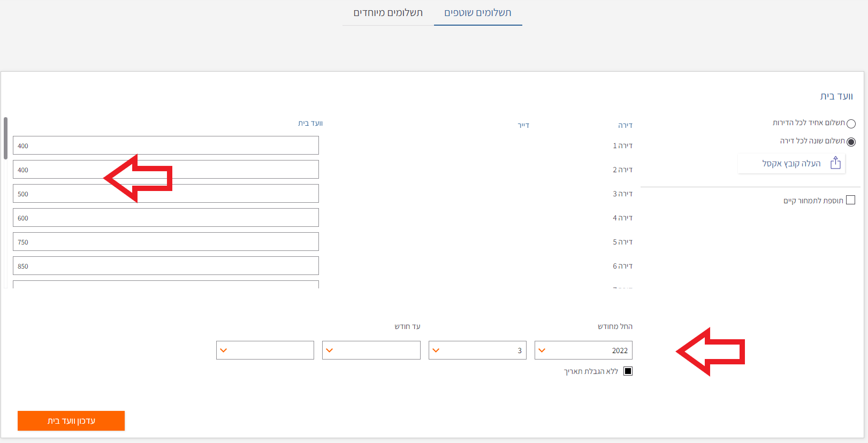Enable the addition to existing price checkbox

point(850,200)
